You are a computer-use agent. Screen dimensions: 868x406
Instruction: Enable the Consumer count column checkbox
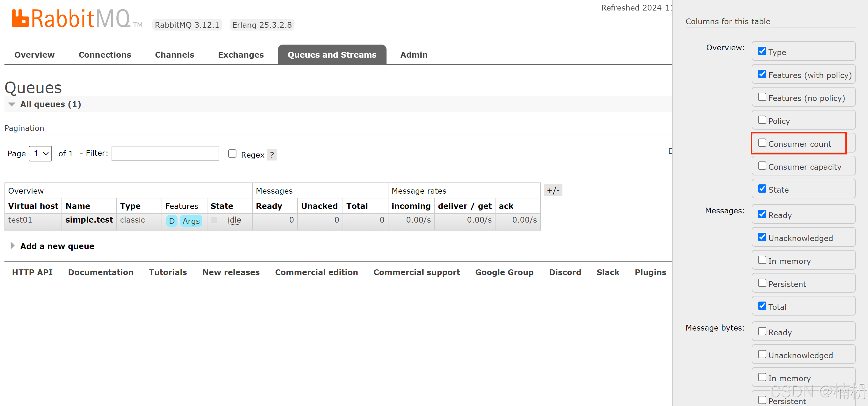click(x=762, y=143)
